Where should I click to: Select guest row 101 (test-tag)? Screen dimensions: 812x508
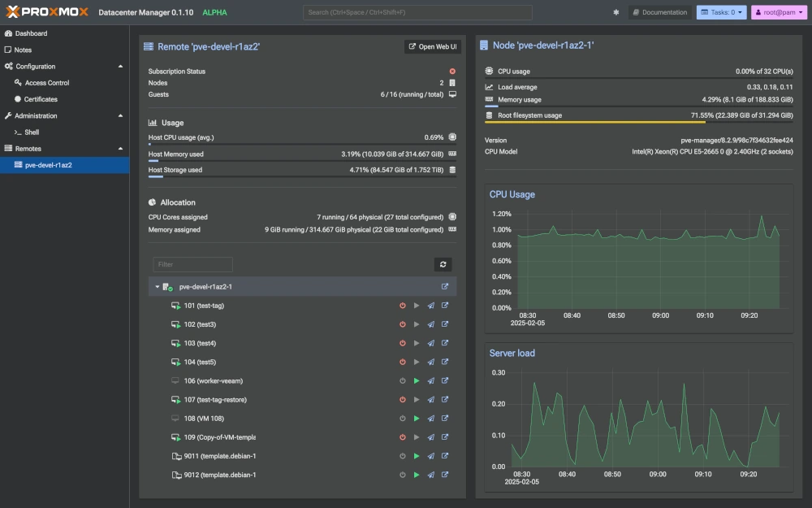click(x=302, y=306)
